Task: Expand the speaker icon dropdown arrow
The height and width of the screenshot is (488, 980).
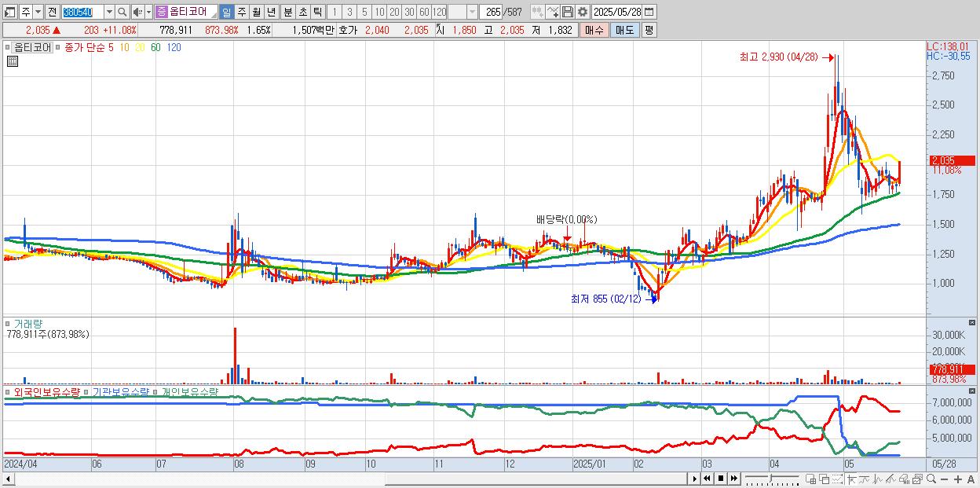Action: 148,12
